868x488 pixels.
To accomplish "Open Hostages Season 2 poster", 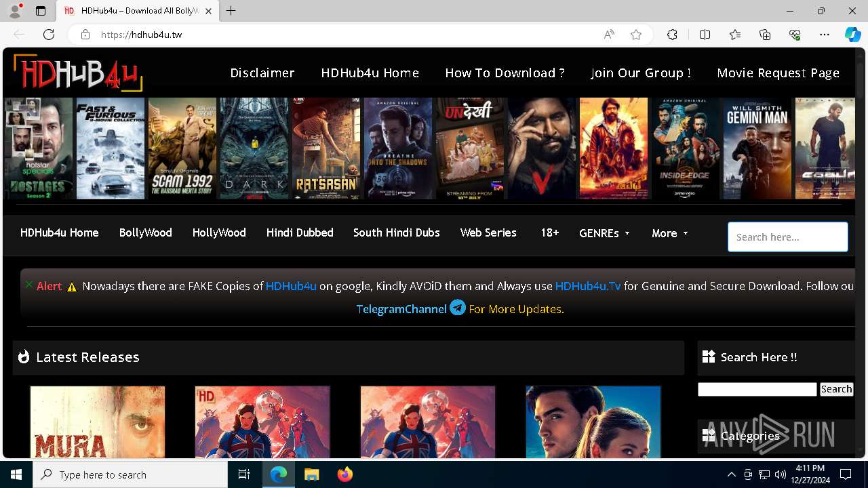I will point(39,148).
